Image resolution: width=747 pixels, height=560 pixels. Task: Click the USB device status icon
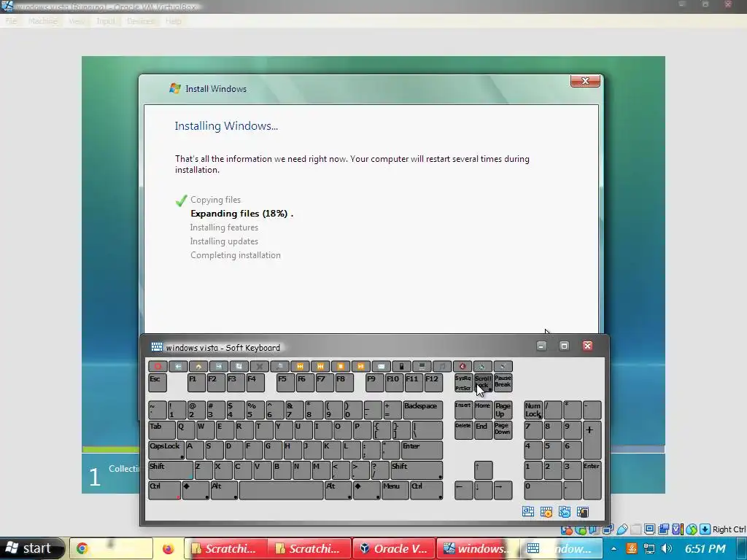click(x=622, y=529)
